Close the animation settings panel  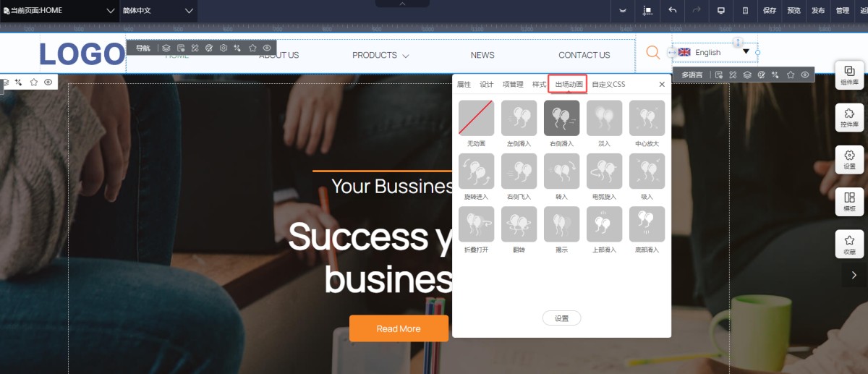click(661, 85)
